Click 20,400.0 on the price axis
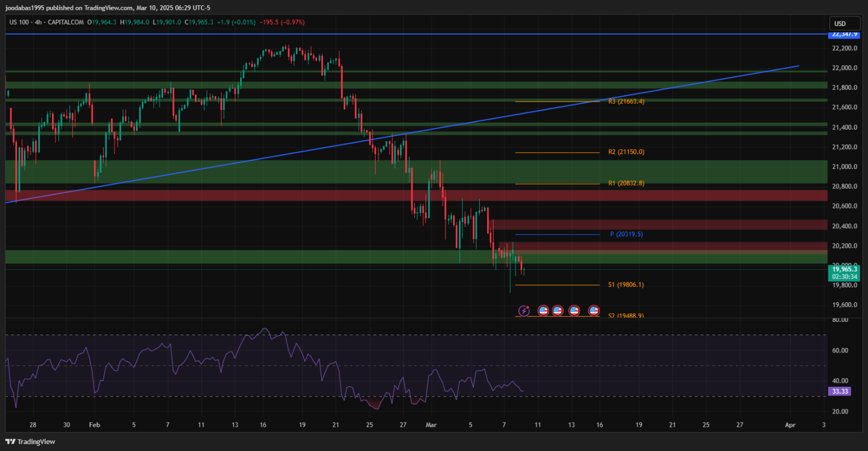The image size is (868, 451). coord(844,226)
